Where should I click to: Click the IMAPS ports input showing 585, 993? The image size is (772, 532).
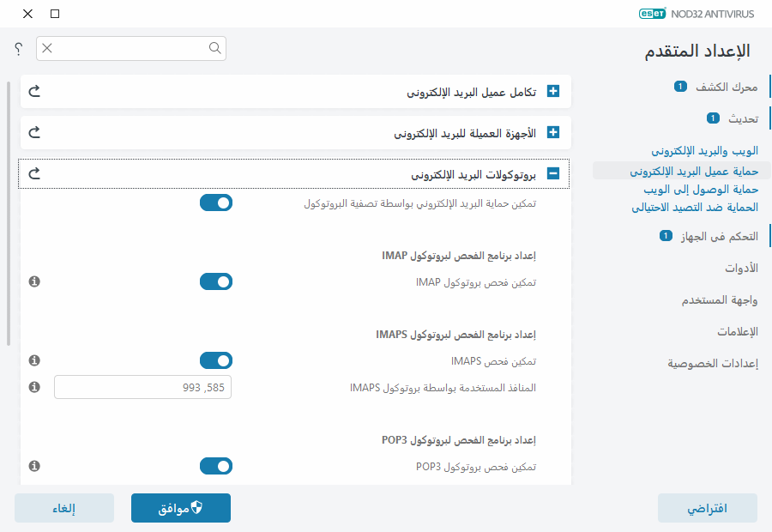coord(142,387)
